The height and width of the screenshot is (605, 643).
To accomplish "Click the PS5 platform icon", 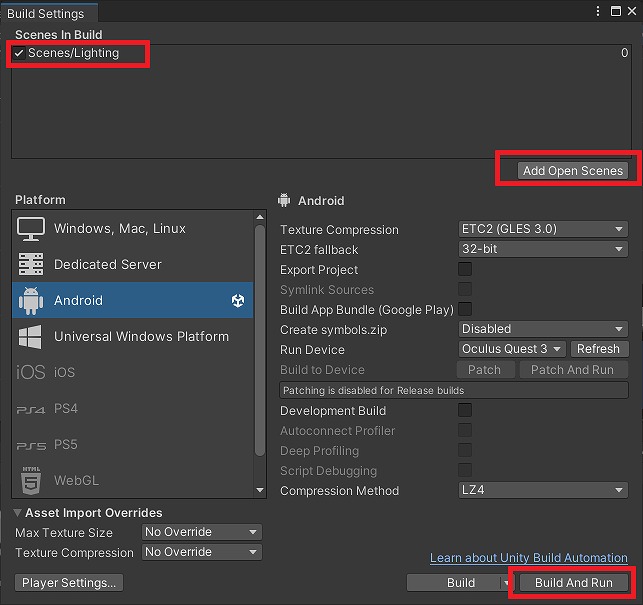I will pyautogui.click(x=31, y=445).
